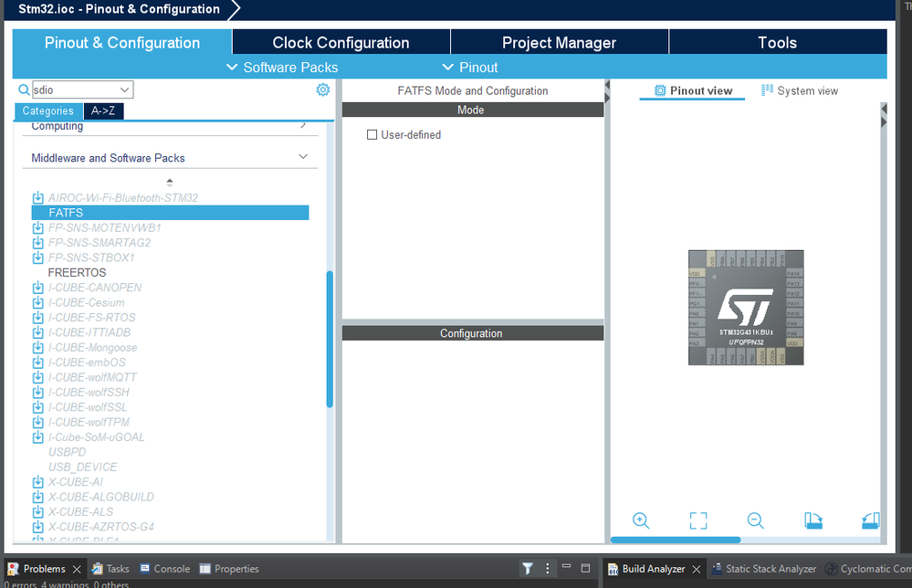Image resolution: width=912 pixels, height=588 pixels.
Task: Click download icon next to I-CUBE-CANOPEN
Action: coord(37,288)
